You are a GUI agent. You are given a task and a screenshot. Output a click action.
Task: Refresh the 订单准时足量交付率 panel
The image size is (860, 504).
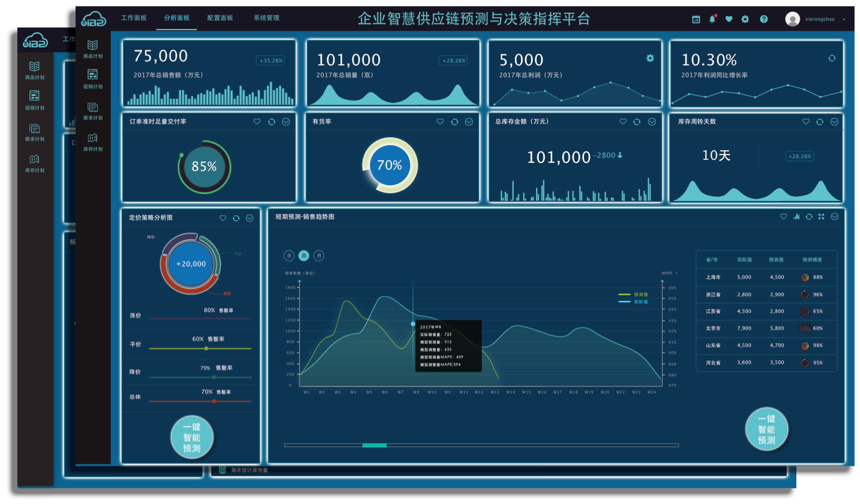pyautogui.click(x=272, y=122)
